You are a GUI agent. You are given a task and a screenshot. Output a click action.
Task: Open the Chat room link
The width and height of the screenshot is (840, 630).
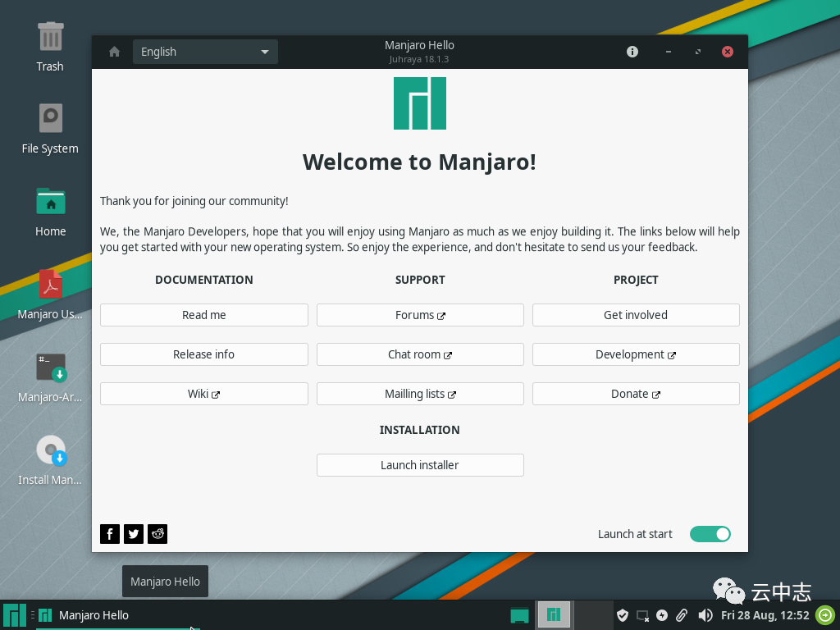(420, 354)
